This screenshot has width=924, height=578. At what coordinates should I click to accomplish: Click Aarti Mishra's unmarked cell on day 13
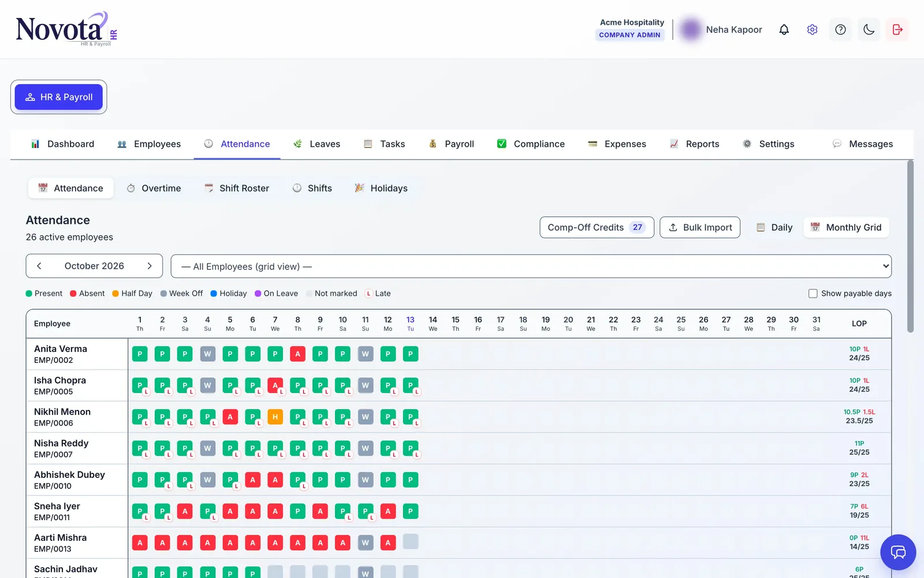click(410, 542)
